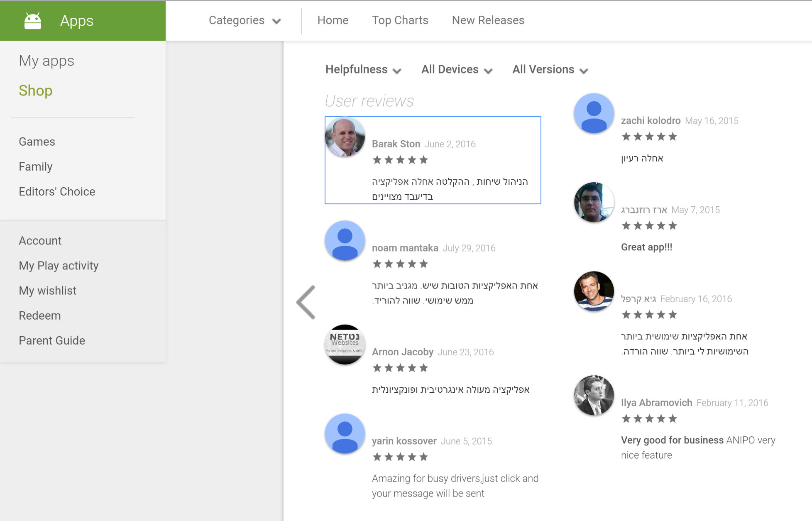
Task: Click reviewer name Ilya Abramovich
Action: coord(657,403)
